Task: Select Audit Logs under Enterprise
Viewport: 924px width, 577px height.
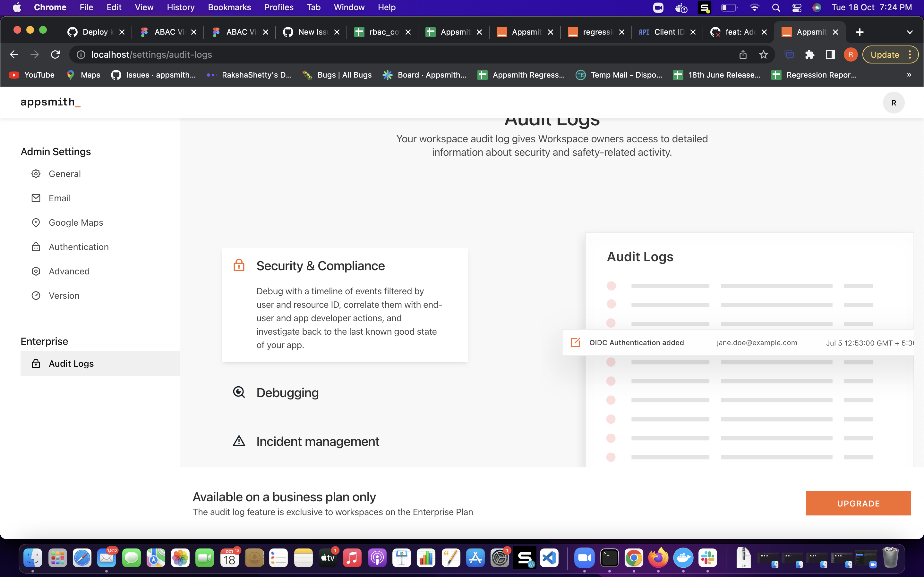Action: 71,364
